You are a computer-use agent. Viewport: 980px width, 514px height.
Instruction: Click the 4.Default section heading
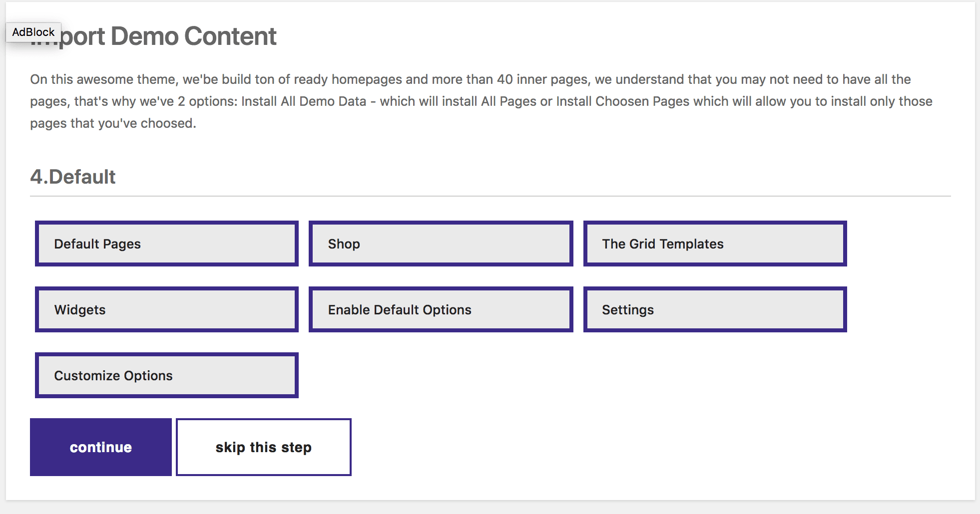point(73,177)
